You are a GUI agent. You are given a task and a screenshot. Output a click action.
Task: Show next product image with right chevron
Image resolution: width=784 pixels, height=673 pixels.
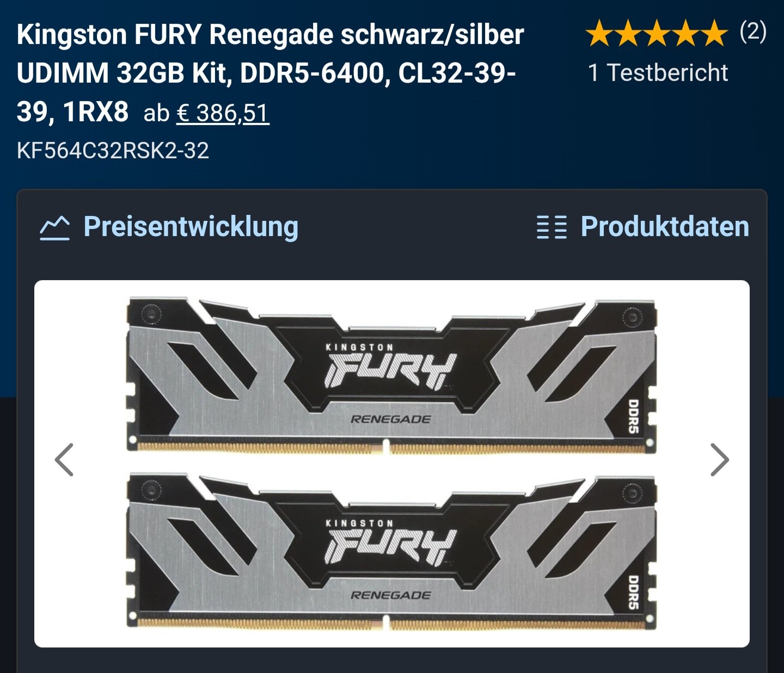click(x=719, y=460)
